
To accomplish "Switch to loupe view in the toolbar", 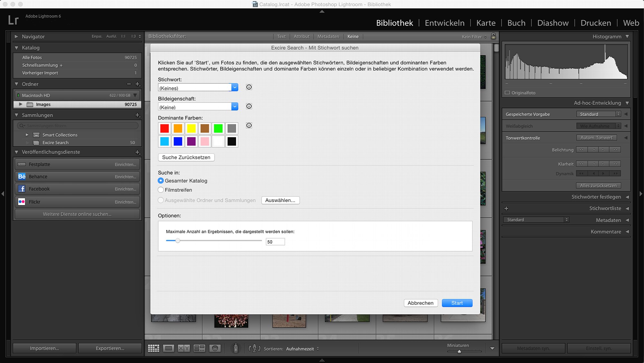I will click(168, 348).
